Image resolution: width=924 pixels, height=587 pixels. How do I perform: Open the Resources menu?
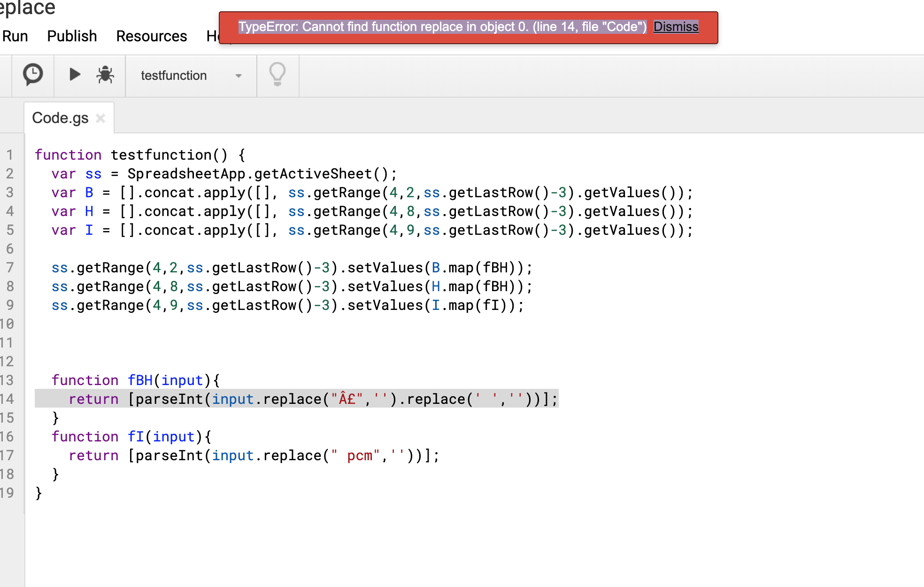[151, 36]
